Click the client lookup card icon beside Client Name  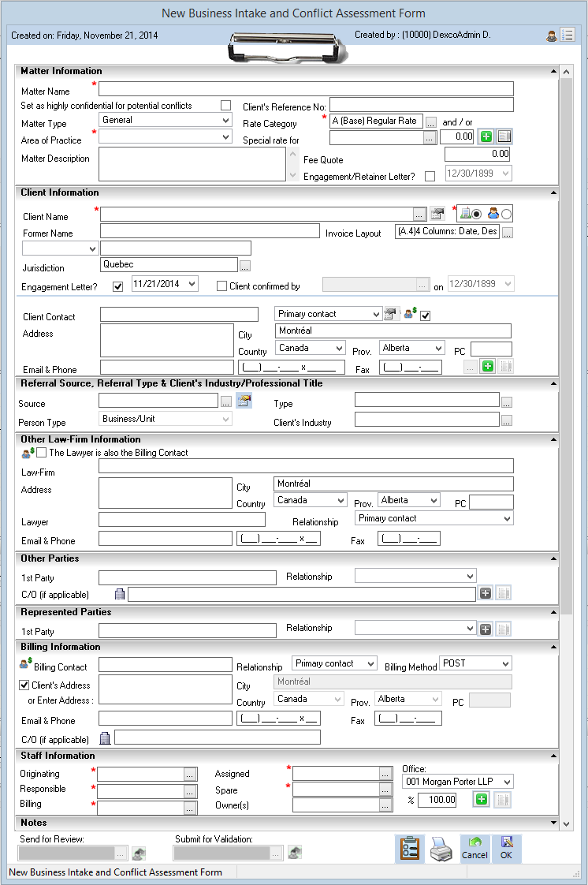(437, 213)
